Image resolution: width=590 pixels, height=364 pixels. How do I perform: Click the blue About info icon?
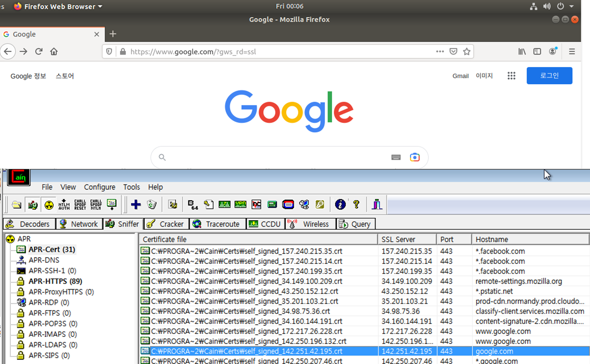(340, 205)
